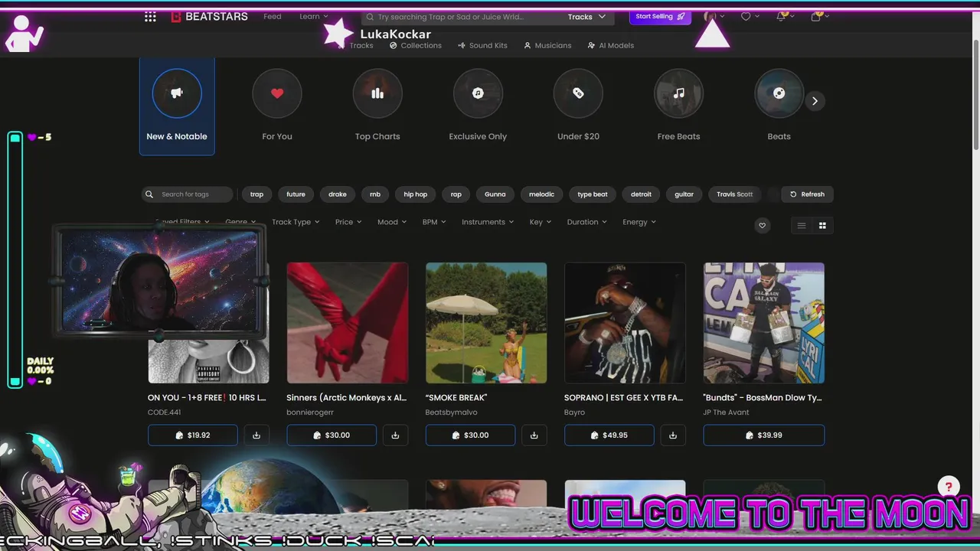Select the Beats category icon
Screen dimensions: 980x551
(779, 93)
